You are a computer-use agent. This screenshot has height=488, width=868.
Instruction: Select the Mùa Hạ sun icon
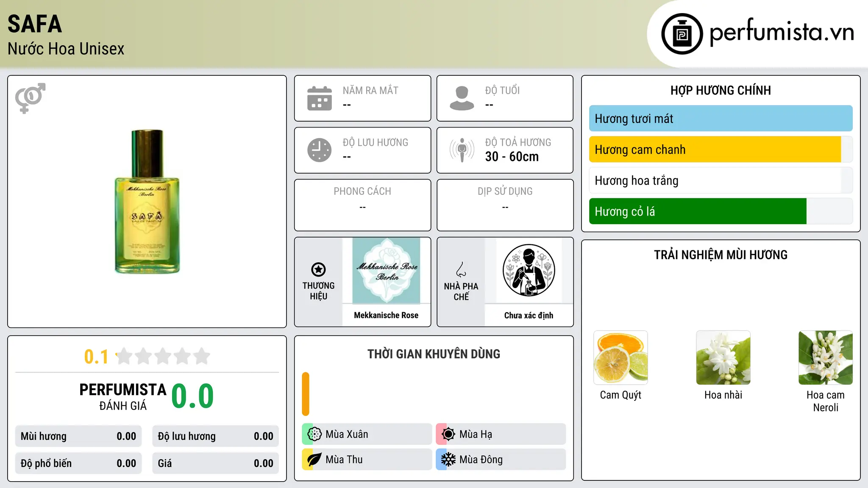coord(448,434)
